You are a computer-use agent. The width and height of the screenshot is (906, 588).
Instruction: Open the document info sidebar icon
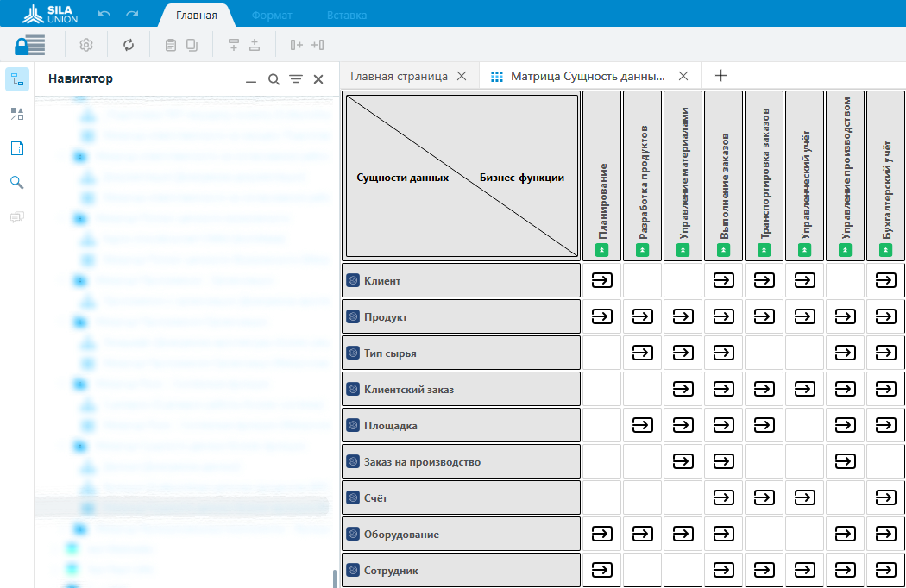point(16,148)
